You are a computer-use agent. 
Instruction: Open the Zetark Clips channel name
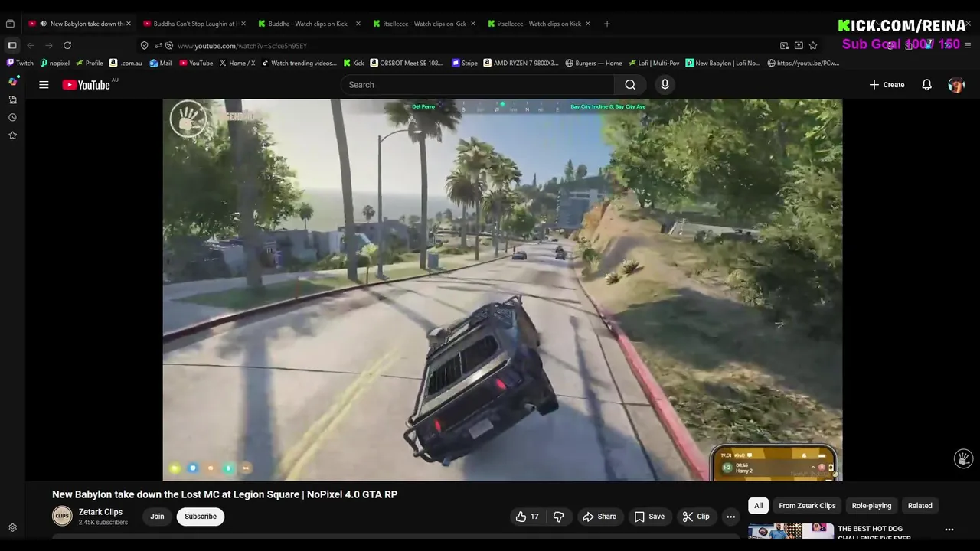[x=100, y=512]
